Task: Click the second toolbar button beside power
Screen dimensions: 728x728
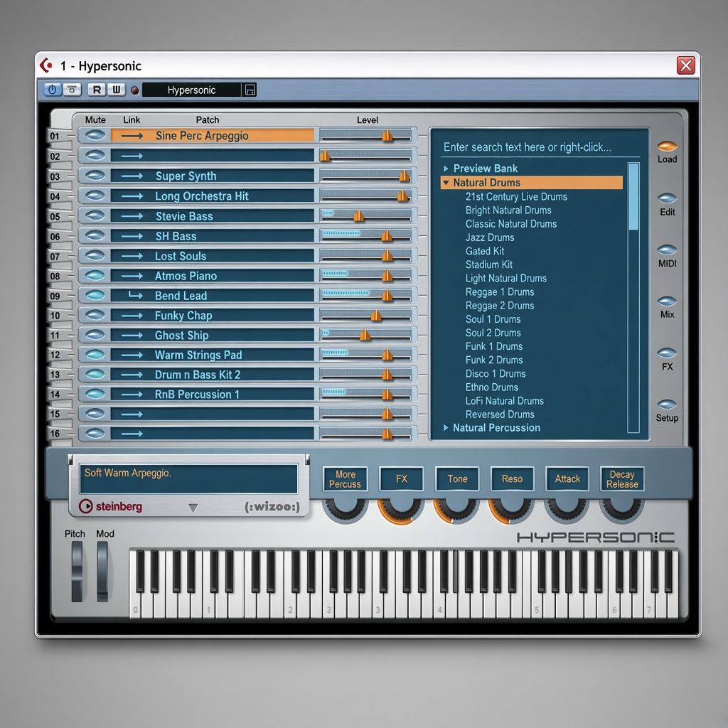Action: pyautogui.click(x=72, y=90)
